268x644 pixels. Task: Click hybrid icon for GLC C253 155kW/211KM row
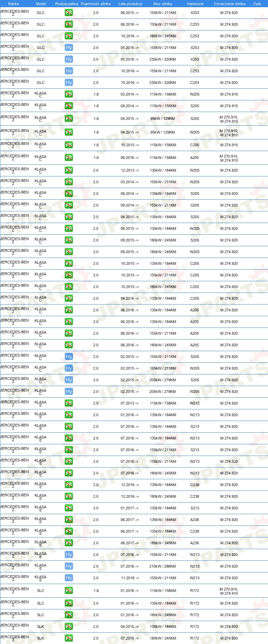[x=69, y=71]
